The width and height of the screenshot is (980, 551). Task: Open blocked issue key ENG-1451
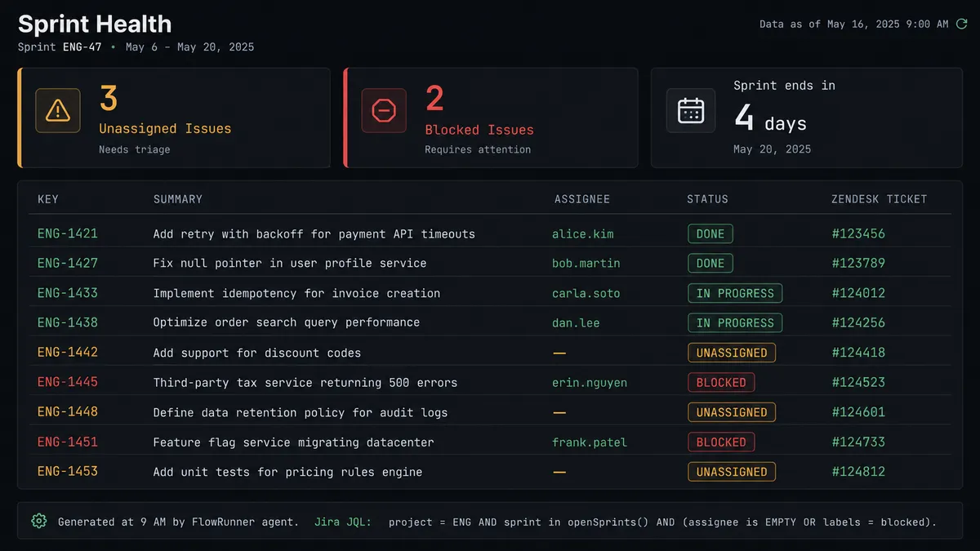pyautogui.click(x=68, y=442)
